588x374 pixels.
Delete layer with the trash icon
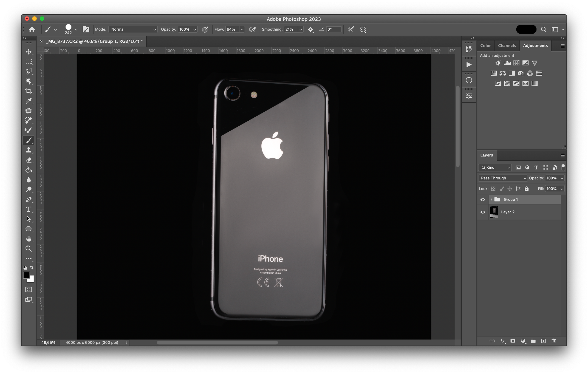pyautogui.click(x=553, y=341)
